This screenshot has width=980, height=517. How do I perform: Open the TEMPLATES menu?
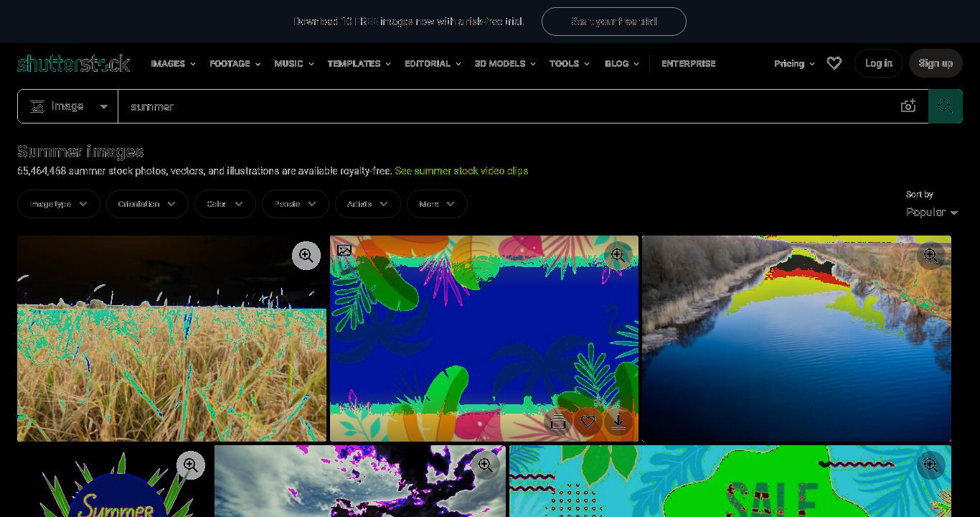pyautogui.click(x=359, y=63)
